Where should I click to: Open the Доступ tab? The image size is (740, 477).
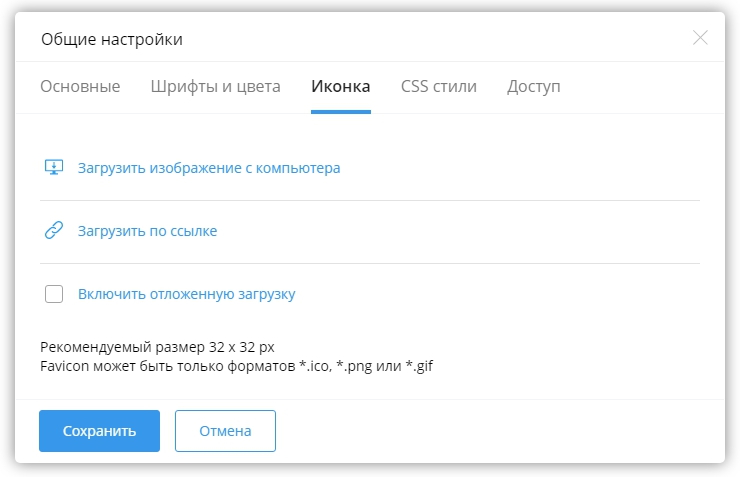tap(534, 86)
